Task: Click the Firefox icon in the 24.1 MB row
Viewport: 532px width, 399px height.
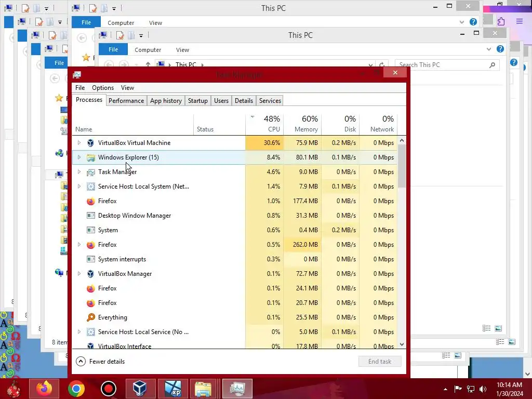Action: (90, 288)
